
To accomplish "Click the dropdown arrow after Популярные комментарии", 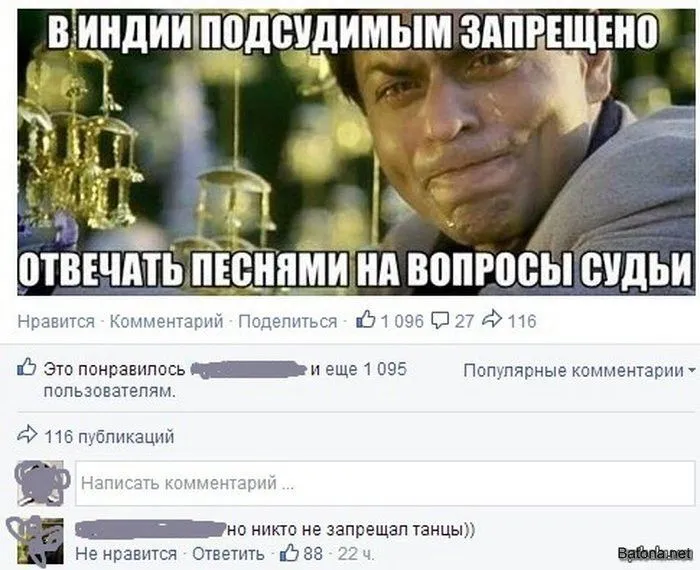I will [x=692, y=370].
